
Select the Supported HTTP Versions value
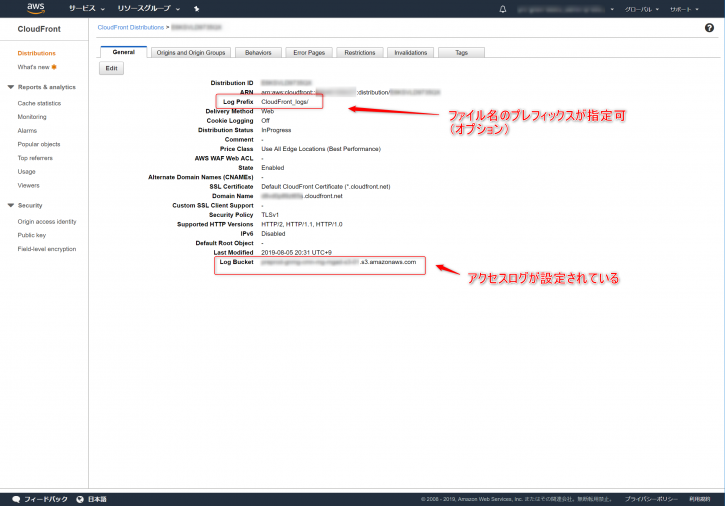302,224
